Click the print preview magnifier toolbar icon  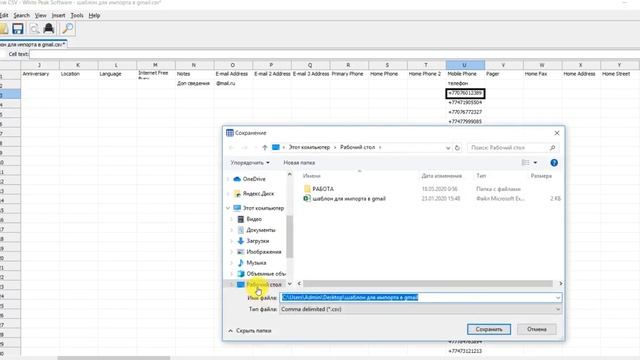(x=34, y=29)
